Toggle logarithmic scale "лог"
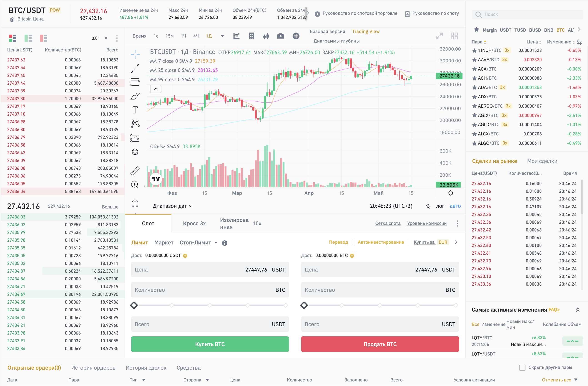The image size is (588, 386). (x=440, y=206)
